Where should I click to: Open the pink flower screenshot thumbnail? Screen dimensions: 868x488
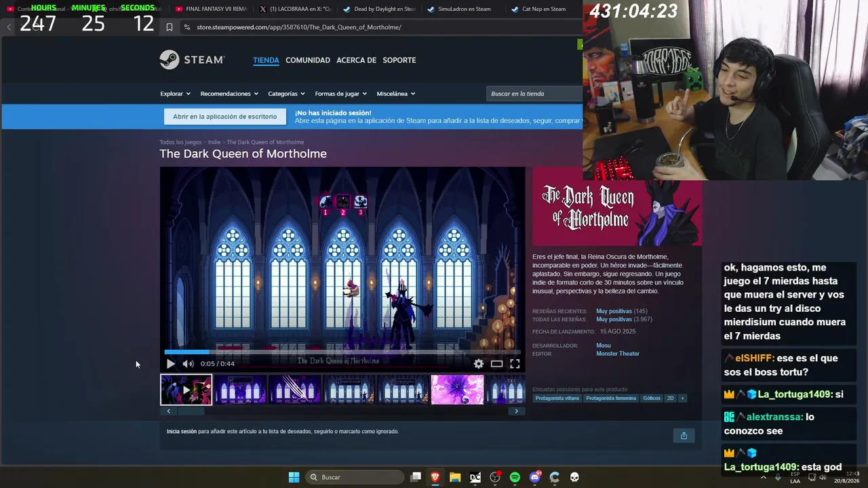tap(458, 390)
